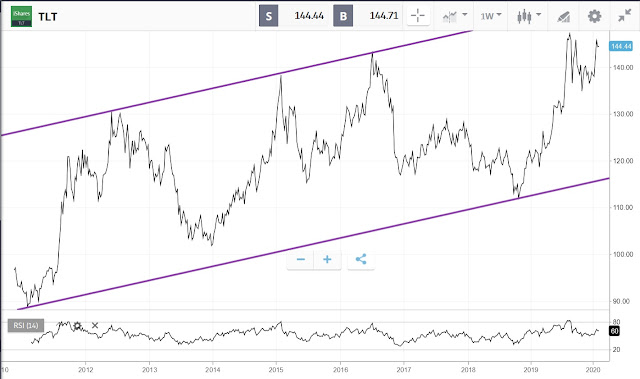Click the 100.00 price axis label

point(622,254)
